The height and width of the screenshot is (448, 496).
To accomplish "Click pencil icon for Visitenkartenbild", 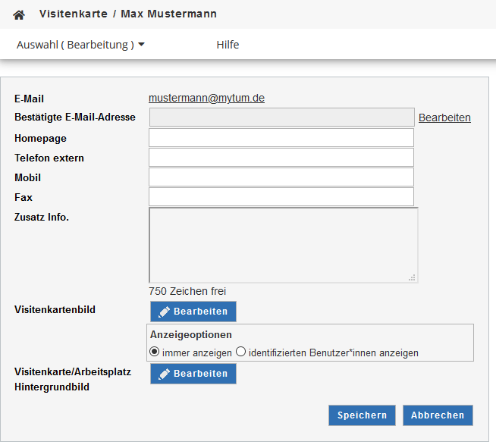I will [164, 312].
